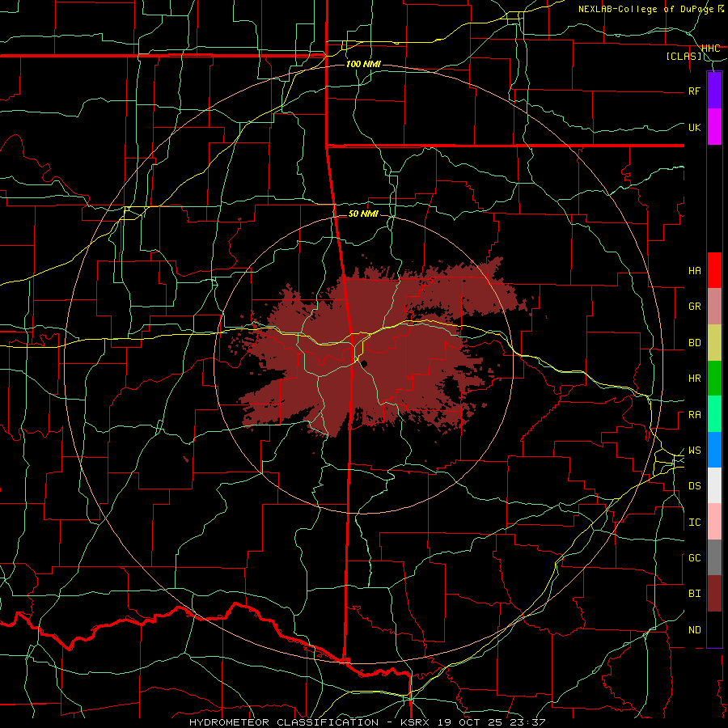The height and width of the screenshot is (728, 728).
Task: Click the RA legend label
Action: point(695,415)
